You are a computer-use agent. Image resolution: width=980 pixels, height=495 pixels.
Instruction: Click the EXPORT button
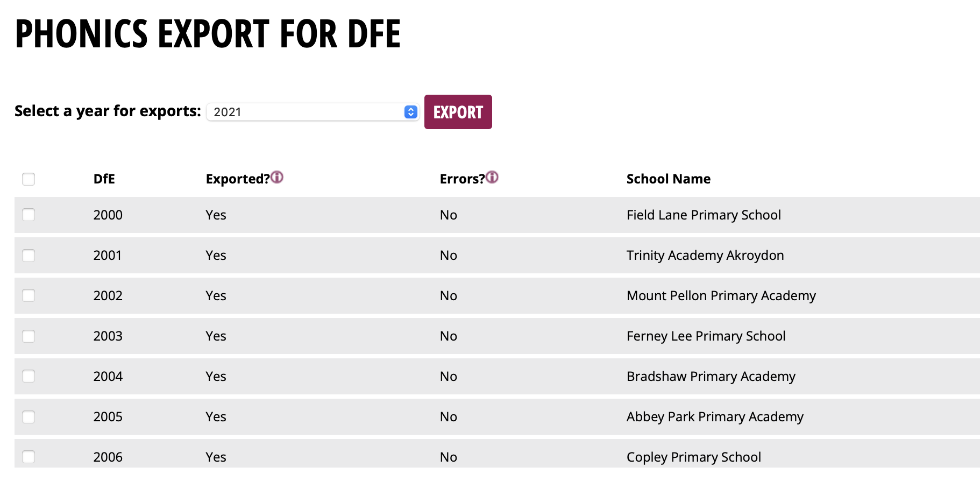(x=458, y=112)
